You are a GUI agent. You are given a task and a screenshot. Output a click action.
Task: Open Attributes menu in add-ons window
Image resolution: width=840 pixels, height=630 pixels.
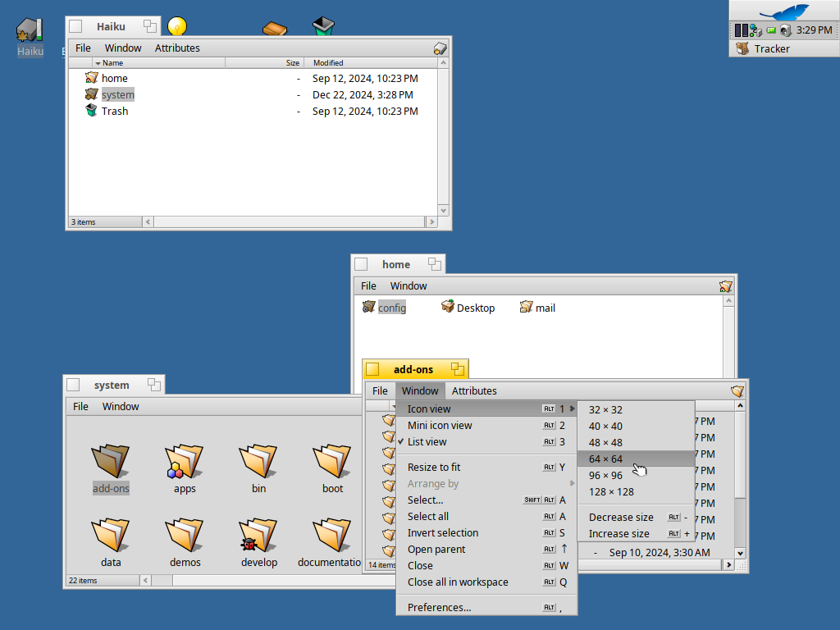coord(474,391)
